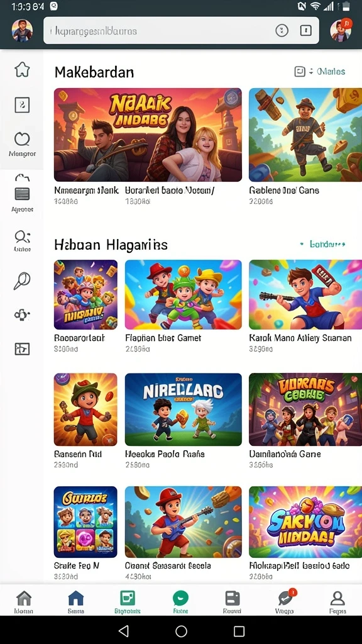Viewport: 362px width, 644px height.
Task: Tap the Android back triangle button
Action: tap(123, 630)
